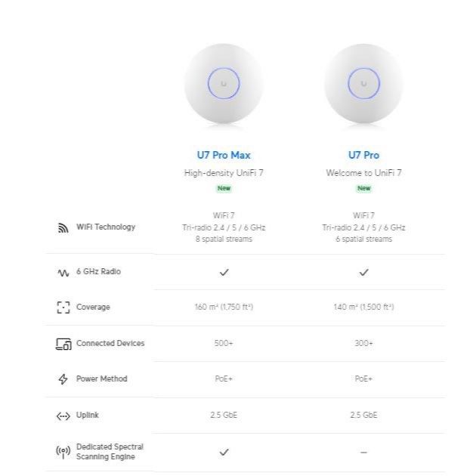Select the U7 Pro Max device image
The height and width of the screenshot is (476, 476).
click(224, 83)
